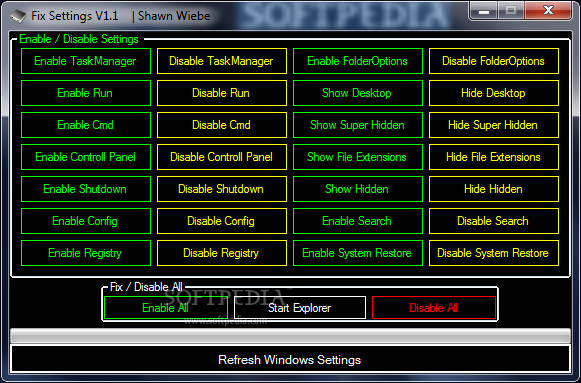Select Disable Config
Screen dimensions: 581x383
tap(222, 221)
